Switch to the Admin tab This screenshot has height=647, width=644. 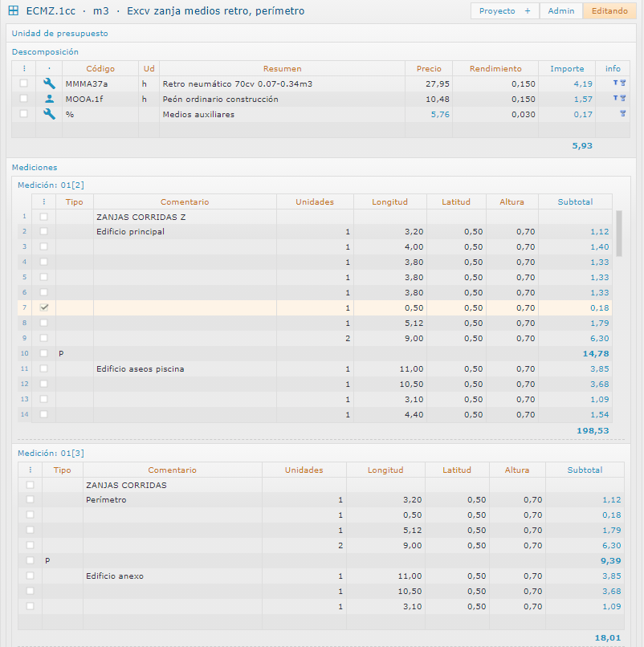pyautogui.click(x=560, y=11)
